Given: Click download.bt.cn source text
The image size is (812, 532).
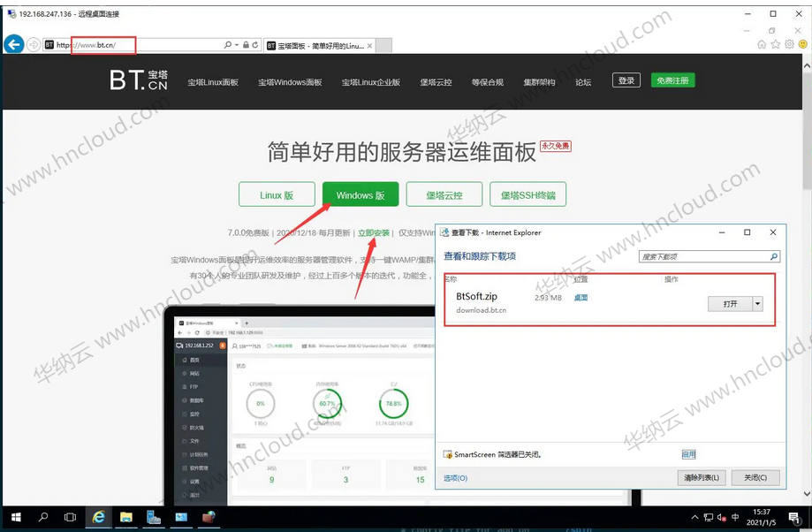Looking at the screenshot, I should [481, 310].
